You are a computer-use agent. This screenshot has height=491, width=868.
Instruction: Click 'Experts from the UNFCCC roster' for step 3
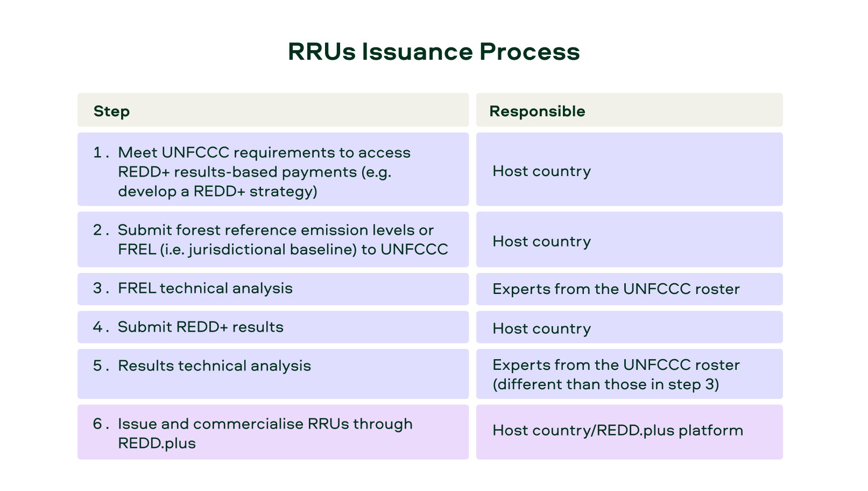click(629, 289)
